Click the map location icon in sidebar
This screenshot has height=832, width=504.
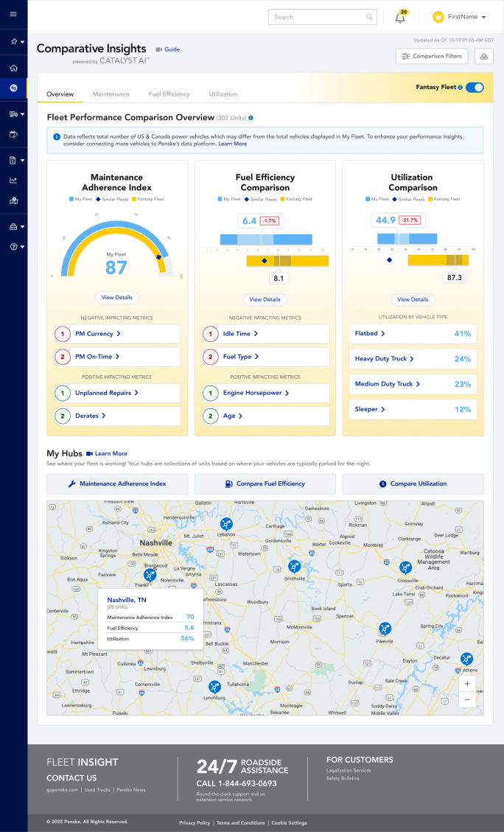(x=13, y=200)
